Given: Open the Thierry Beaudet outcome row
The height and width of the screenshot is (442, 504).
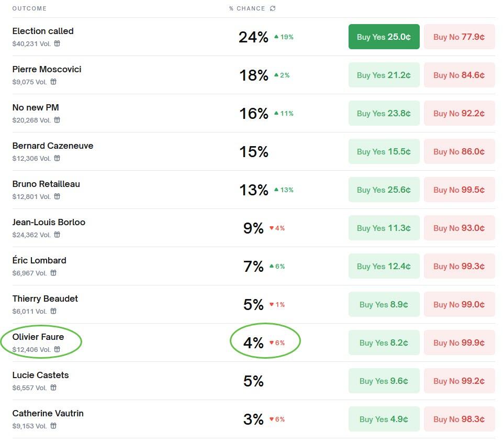Looking at the screenshot, I should pos(45,299).
